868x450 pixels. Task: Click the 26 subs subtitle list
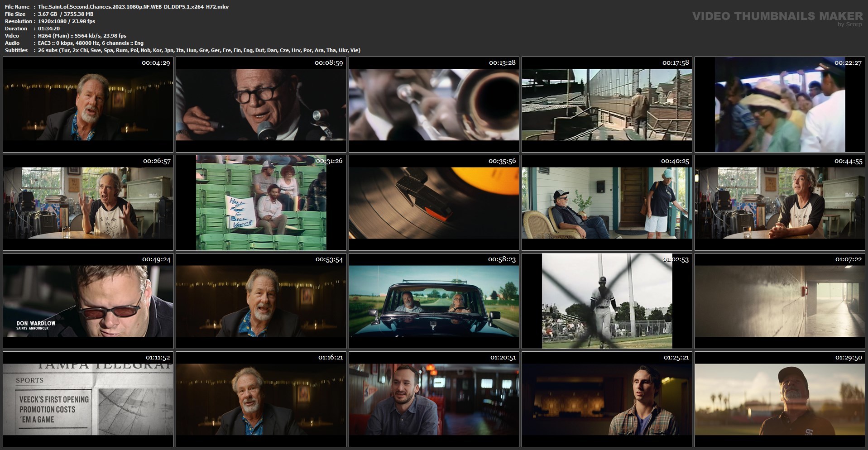coord(199,50)
